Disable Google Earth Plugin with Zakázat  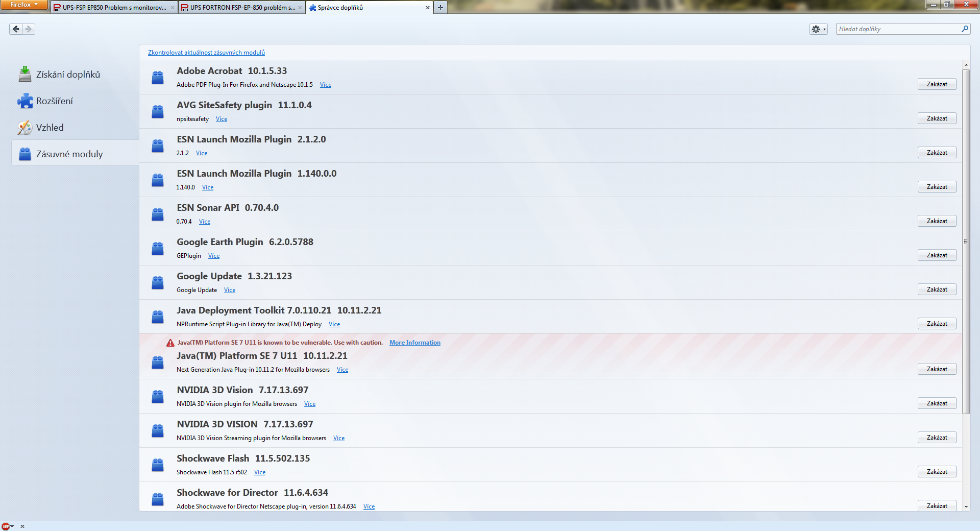pos(937,255)
